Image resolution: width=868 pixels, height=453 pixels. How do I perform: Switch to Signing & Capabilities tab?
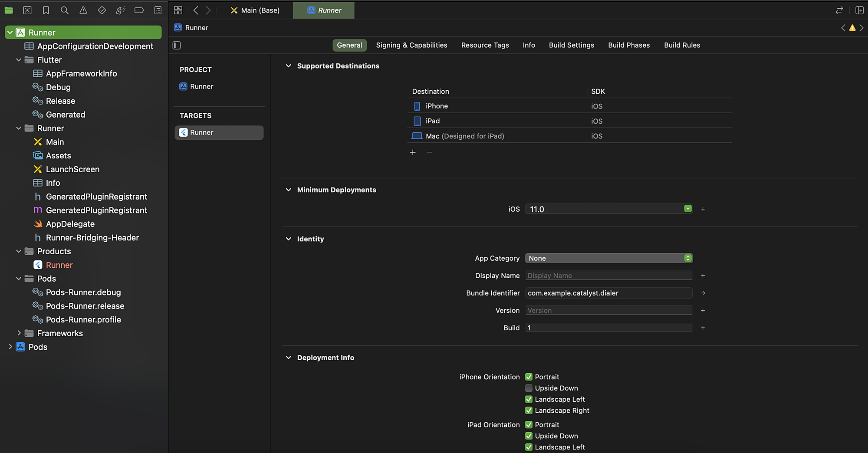(411, 45)
